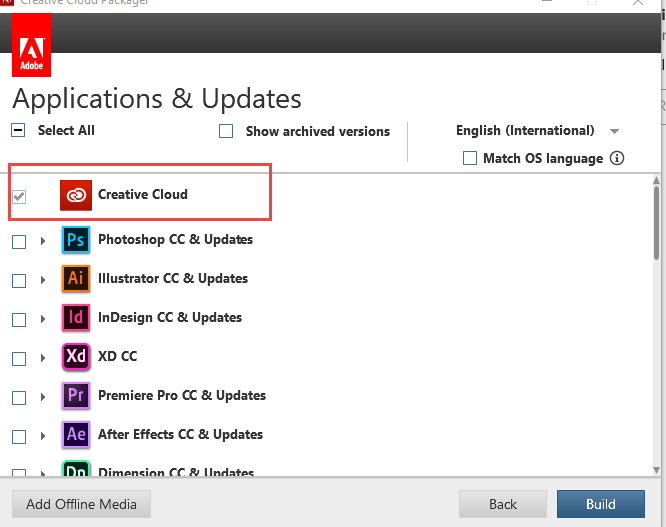Click the XD CC app icon

pyautogui.click(x=76, y=356)
